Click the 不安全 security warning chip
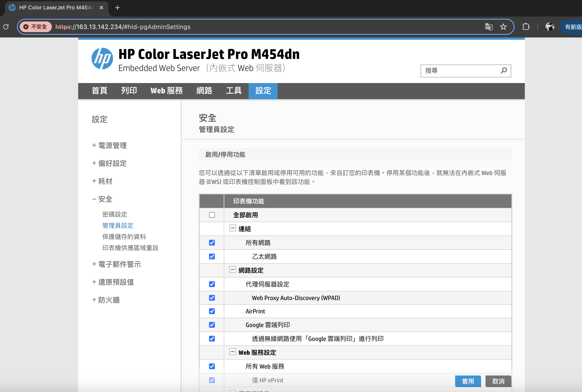This screenshot has height=392, width=582. point(36,27)
